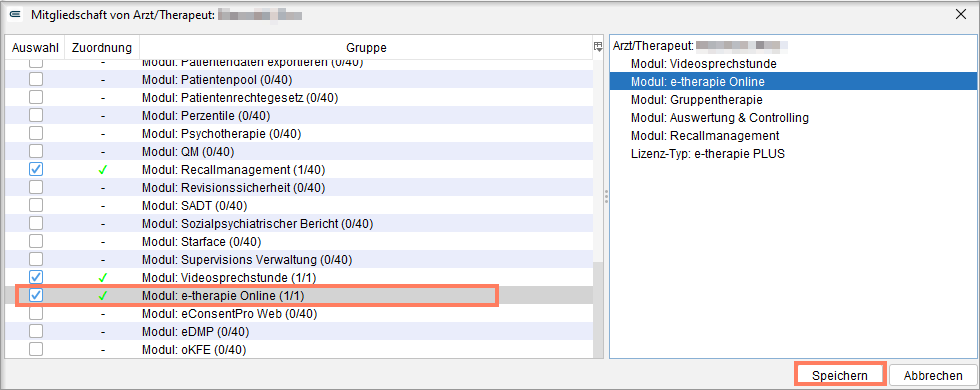The width and height of the screenshot is (980, 390).
Task: Click the Speichern button
Action: tap(840, 375)
